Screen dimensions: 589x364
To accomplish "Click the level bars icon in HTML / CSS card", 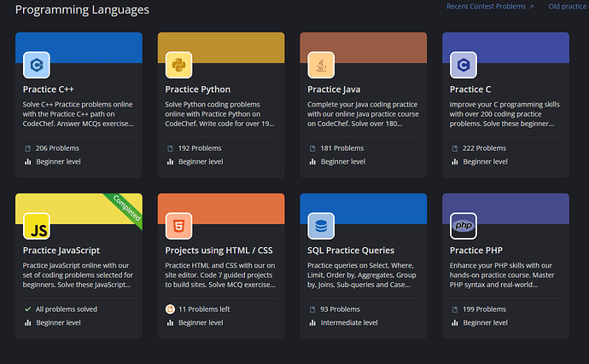I will click(170, 323).
